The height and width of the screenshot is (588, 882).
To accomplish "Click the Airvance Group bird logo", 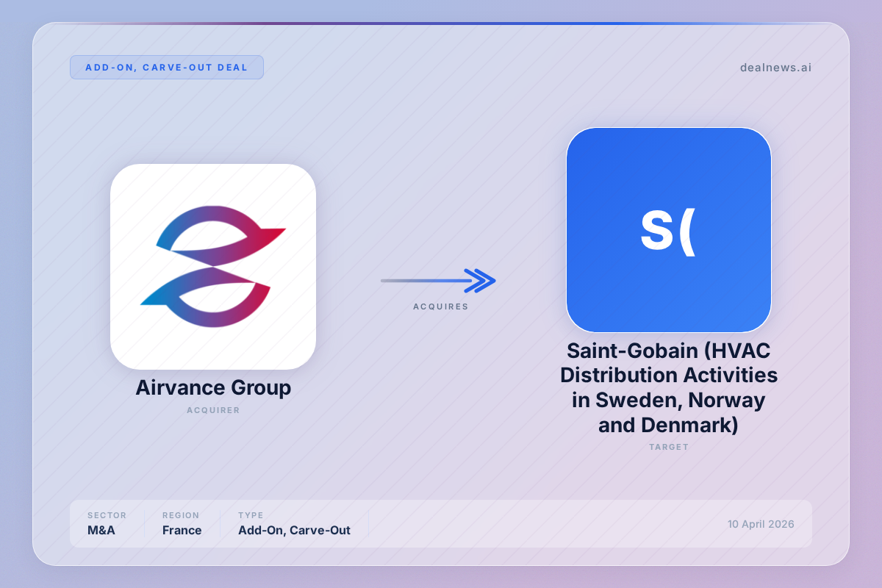I will 213,266.
